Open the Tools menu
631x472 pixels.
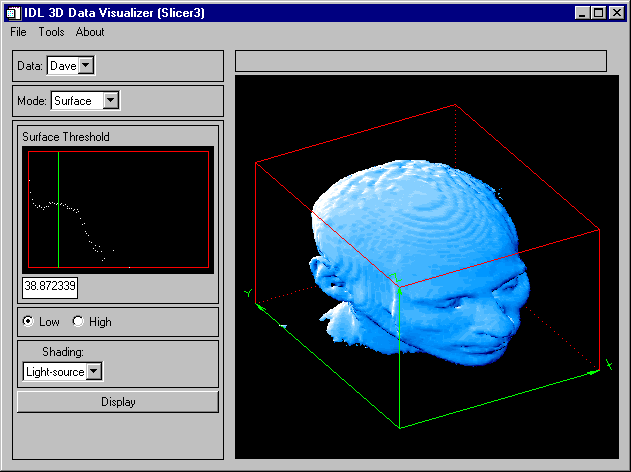51,32
